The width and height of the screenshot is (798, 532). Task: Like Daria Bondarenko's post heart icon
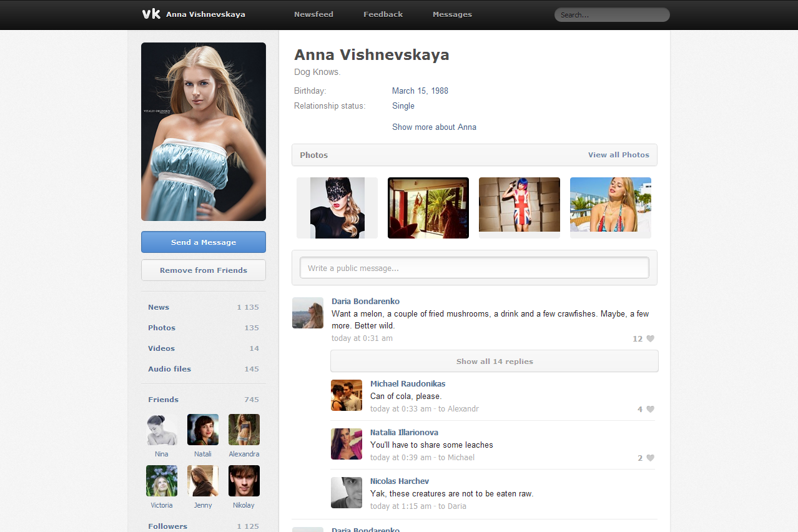click(650, 339)
